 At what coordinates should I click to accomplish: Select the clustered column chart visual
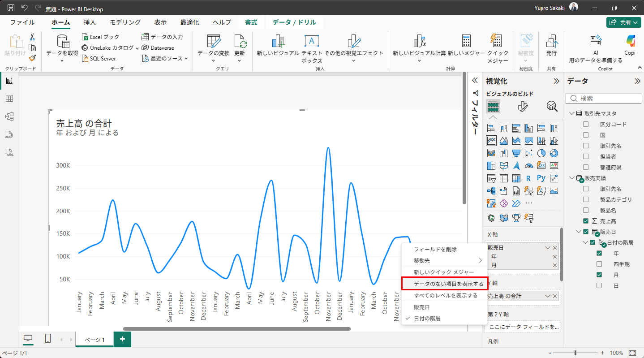pos(528,128)
